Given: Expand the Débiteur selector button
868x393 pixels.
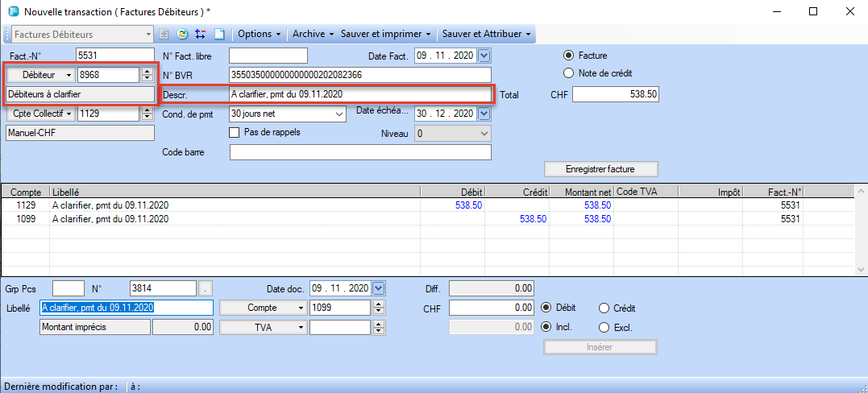Looking at the screenshot, I should [x=40, y=74].
